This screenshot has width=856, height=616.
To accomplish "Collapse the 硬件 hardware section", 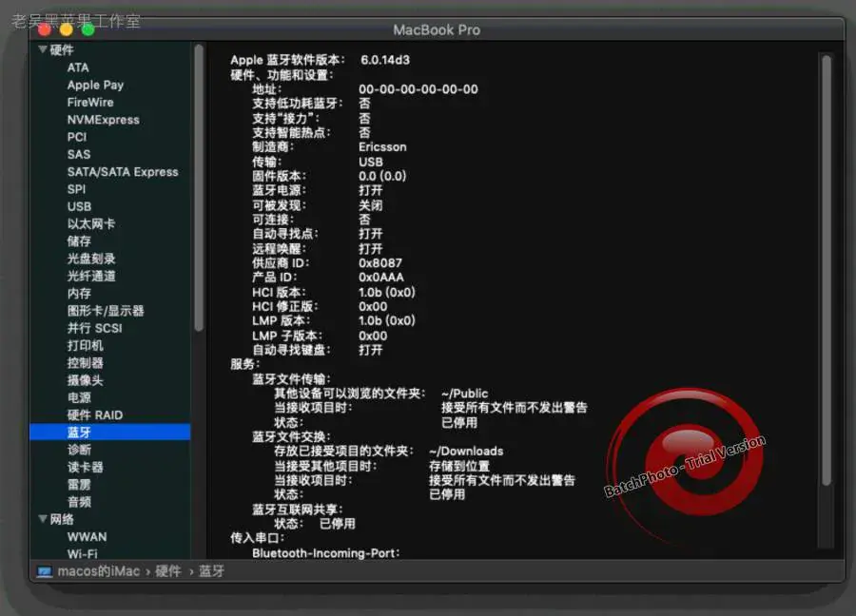I will (x=43, y=49).
